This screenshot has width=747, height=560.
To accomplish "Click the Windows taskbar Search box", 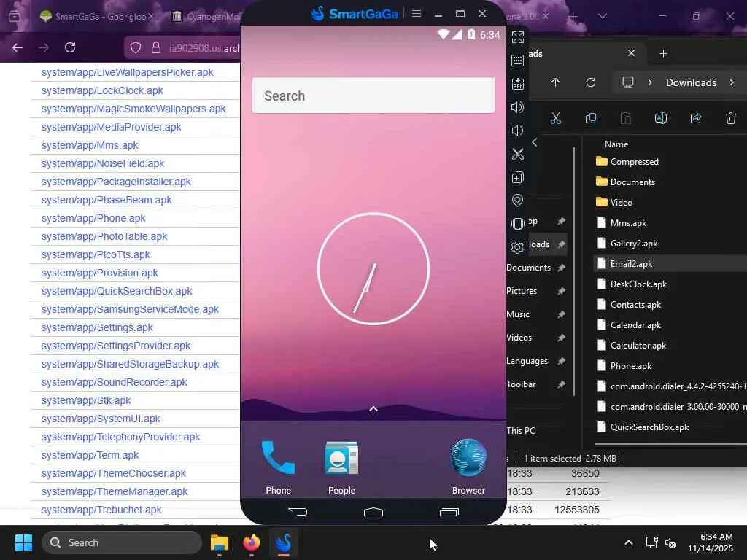I will click(x=122, y=542).
